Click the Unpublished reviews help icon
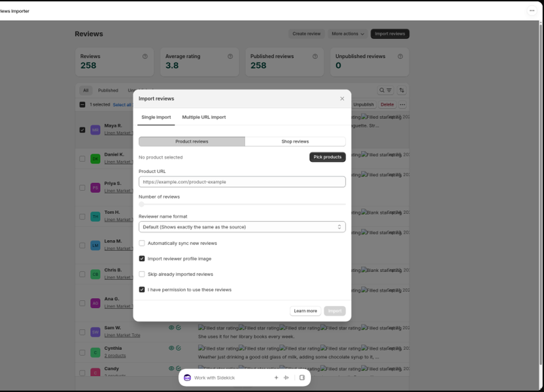 pos(400,56)
